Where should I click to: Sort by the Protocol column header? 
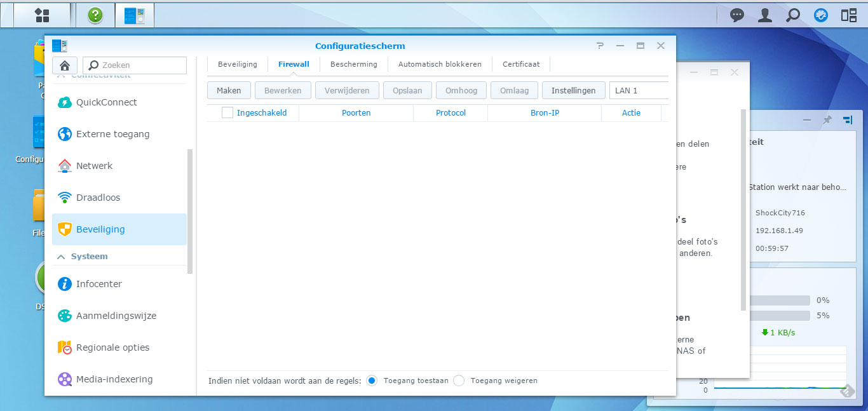click(x=451, y=112)
